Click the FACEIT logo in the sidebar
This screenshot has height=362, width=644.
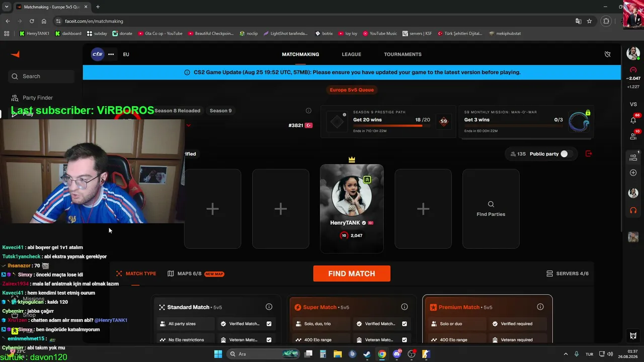(x=15, y=54)
